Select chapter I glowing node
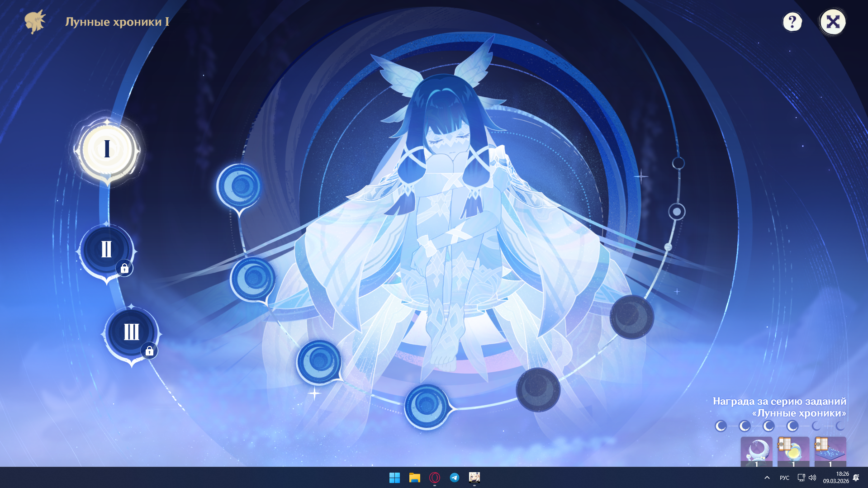868x488 pixels. [107, 149]
